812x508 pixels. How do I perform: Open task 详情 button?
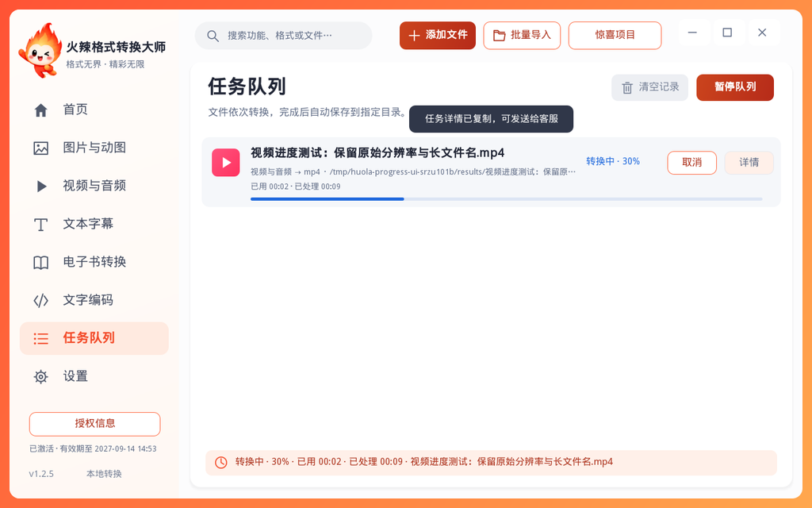coord(749,162)
